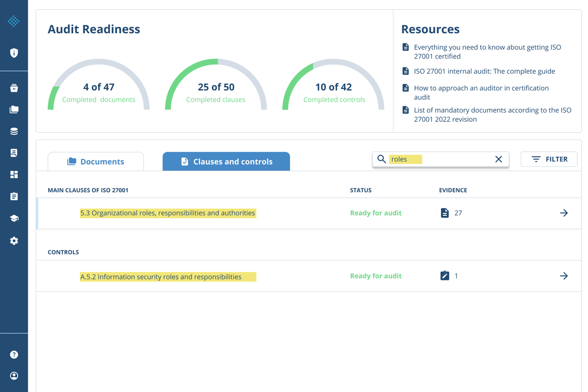Click the 25 of 50 completed clauses gauge
Viewport: 588px width, 392px height.
(216, 85)
